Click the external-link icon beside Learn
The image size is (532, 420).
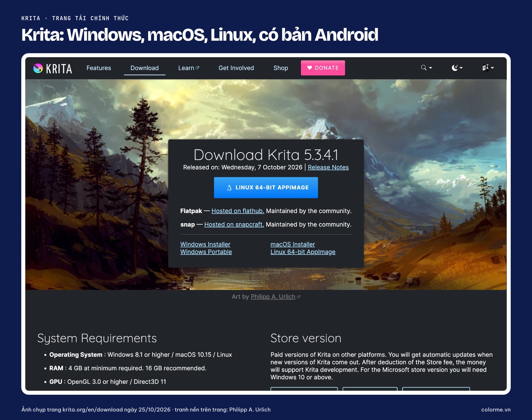[197, 68]
